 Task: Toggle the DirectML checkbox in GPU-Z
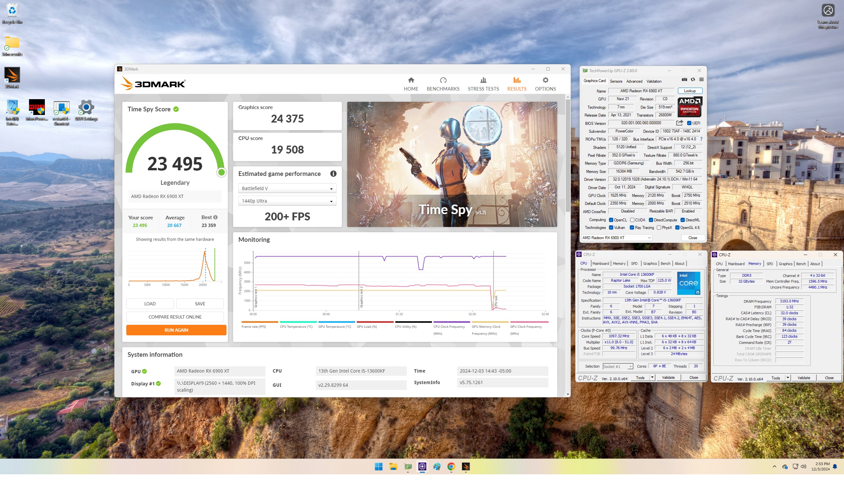pos(682,220)
